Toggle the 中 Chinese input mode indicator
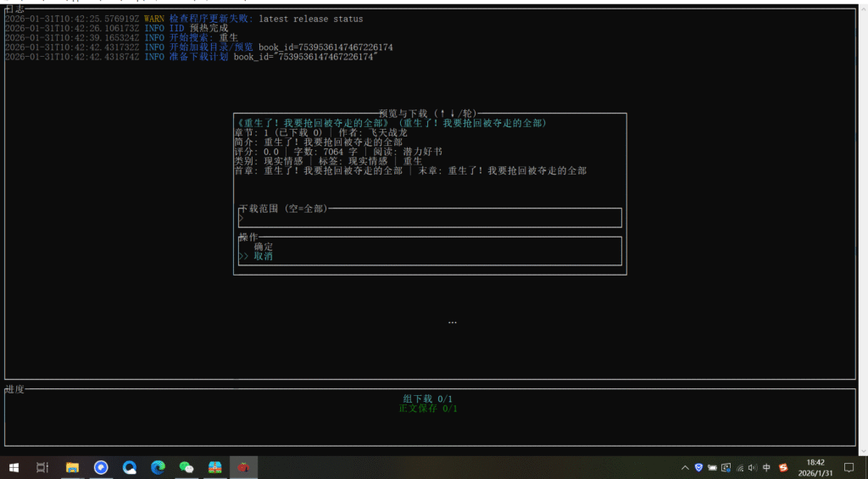This screenshot has width=868, height=479. pyautogui.click(x=766, y=467)
